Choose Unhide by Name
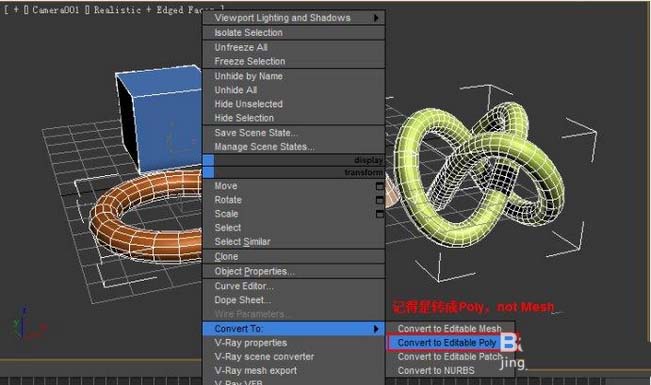Image resolution: width=651 pixels, height=385 pixels. point(294,76)
